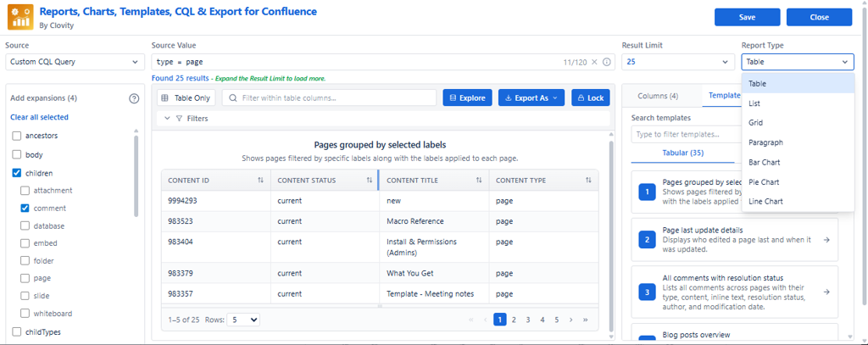Enable the body expansion checkbox
The image size is (868, 345).
pos(17,155)
